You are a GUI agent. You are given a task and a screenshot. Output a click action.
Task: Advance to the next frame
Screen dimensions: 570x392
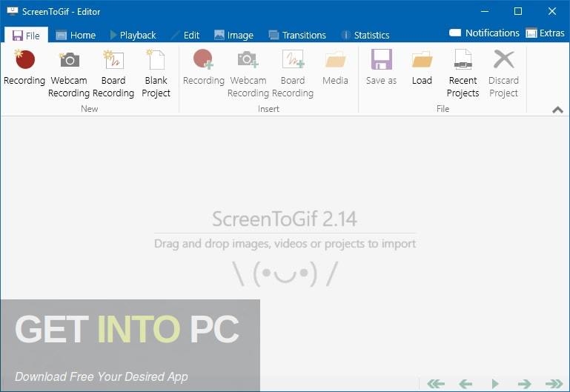pyautogui.click(x=524, y=383)
